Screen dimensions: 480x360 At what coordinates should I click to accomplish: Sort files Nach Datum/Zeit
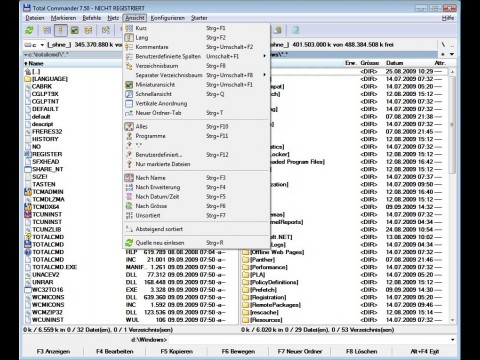[x=196, y=196]
